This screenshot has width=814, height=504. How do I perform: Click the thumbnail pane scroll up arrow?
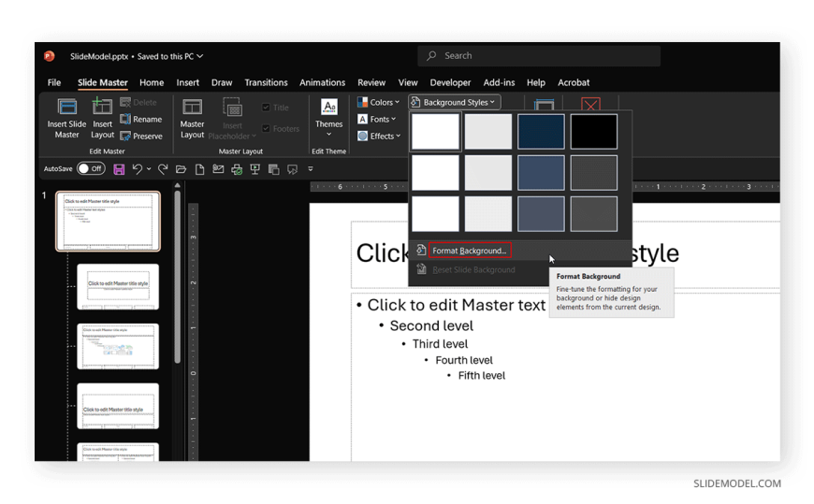click(177, 185)
